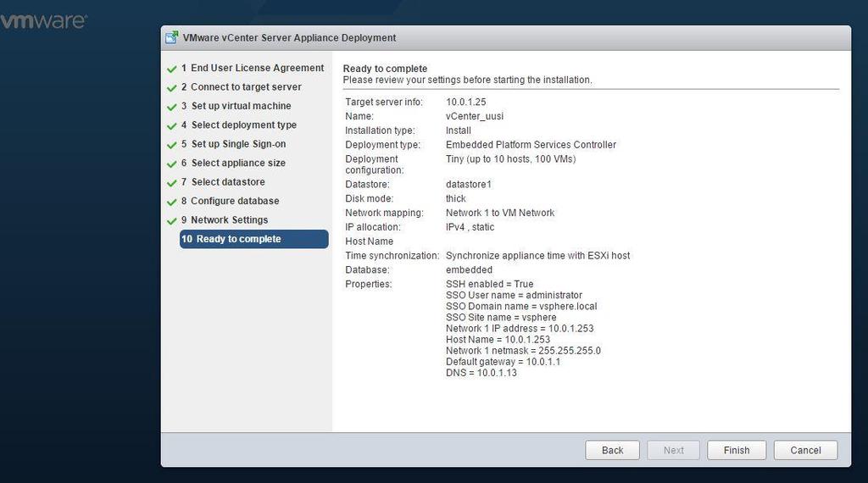The width and height of the screenshot is (868, 483).
Task: Click the checkmark beside Set up virtual machine
Action: click(171, 107)
